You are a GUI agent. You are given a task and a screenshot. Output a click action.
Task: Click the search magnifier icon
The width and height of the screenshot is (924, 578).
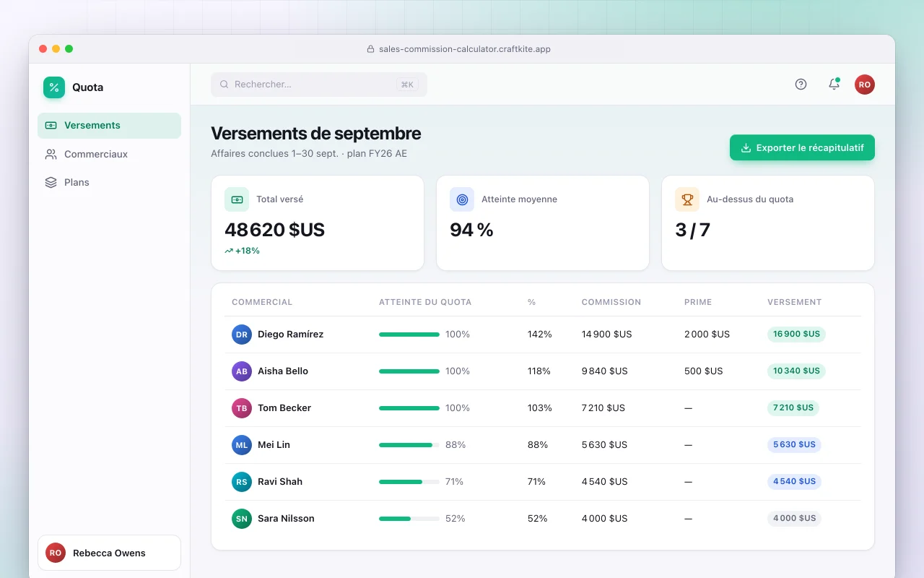coord(225,85)
